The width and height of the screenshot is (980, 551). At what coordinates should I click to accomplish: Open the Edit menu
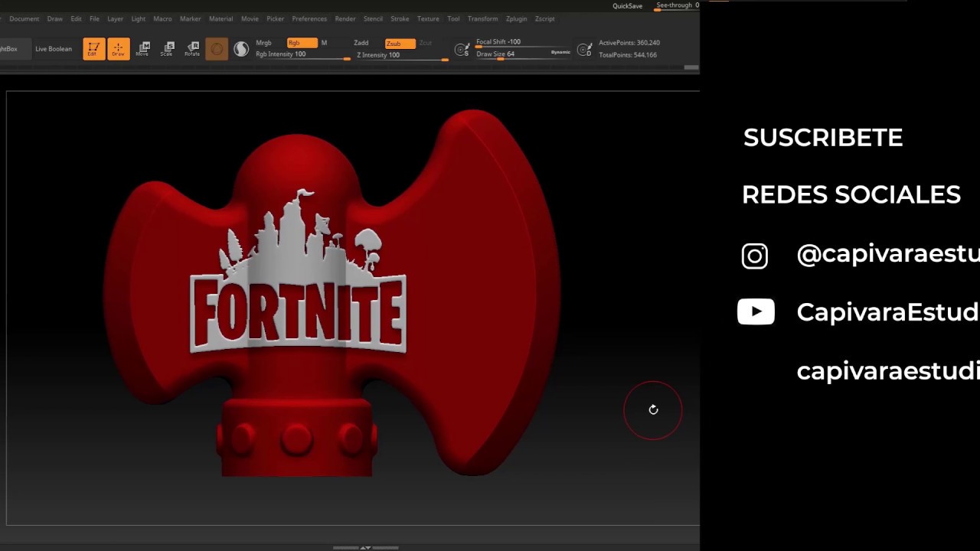(x=76, y=18)
